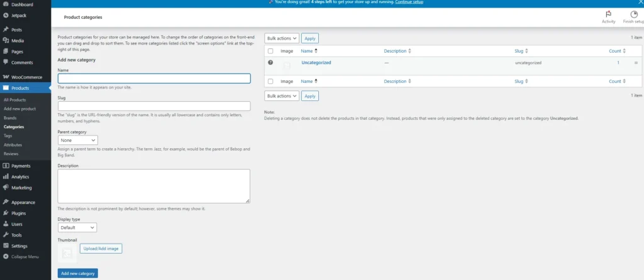Click the Posts pushpin icon
The image size is (644, 280).
pyautogui.click(x=6, y=30)
